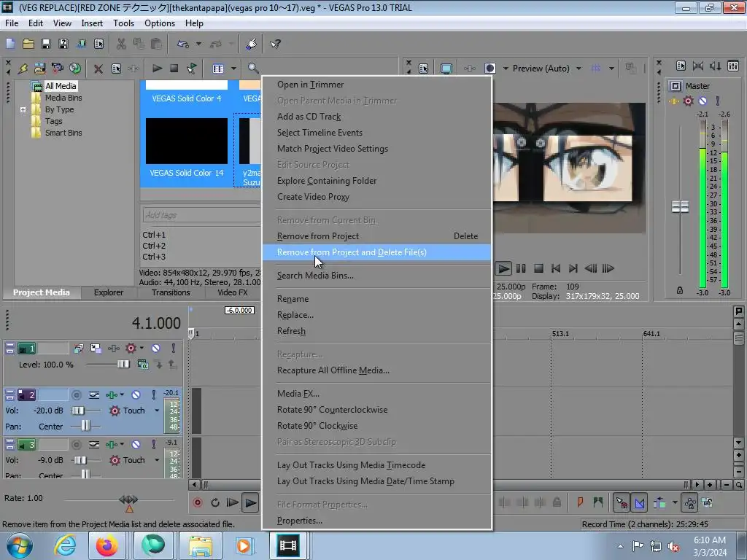Click the Master bus output icon
The width and height of the screenshot is (747, 560).
click(675, 86)
